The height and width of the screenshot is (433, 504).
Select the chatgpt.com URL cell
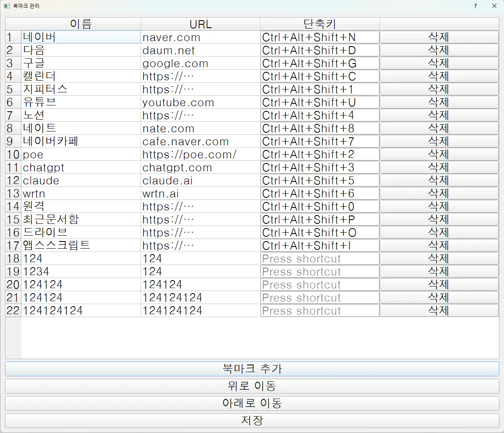[x=201, y=167]
